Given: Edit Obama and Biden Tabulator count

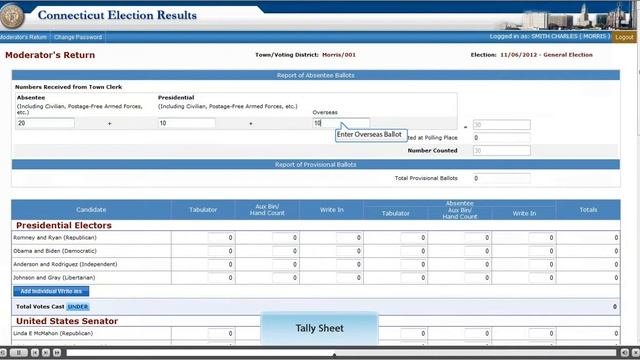Looking at the screenshot, I should [221, 251].
